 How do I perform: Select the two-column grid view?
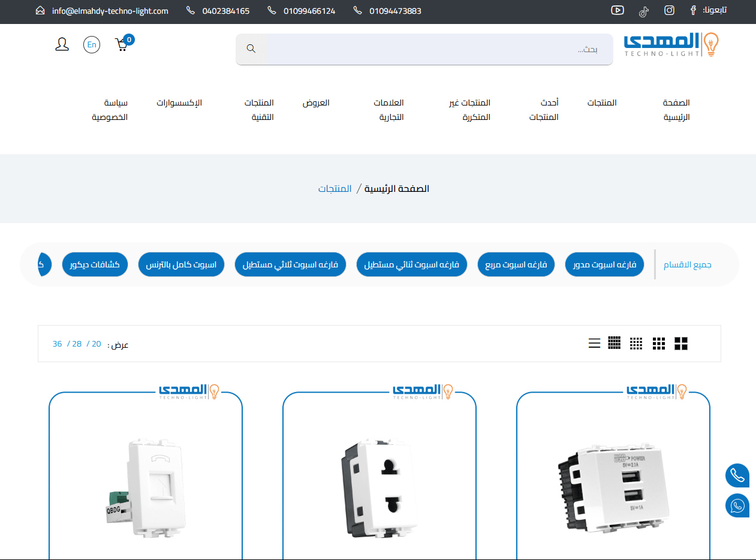pyautogui.click(x=680, y=344)
